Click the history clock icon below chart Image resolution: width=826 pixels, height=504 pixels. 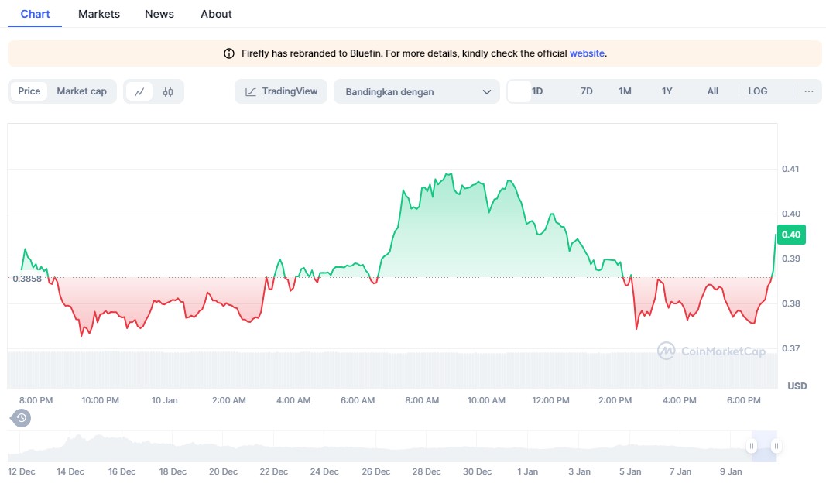(x=22, y=418)
